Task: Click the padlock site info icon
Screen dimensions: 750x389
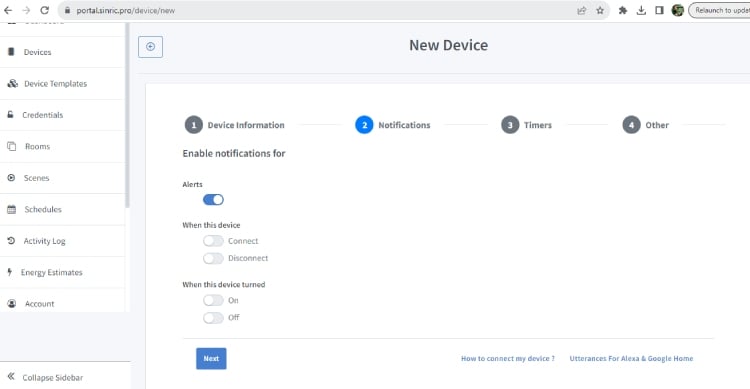Action: 67,11
